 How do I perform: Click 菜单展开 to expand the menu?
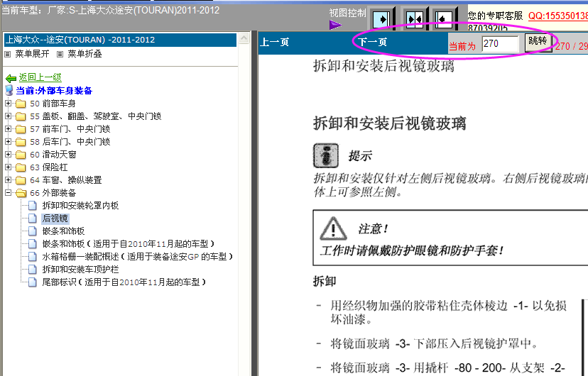coord(32,54)
